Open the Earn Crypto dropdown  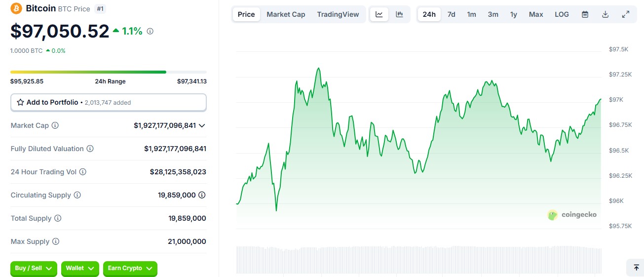[x=130, y=268]
